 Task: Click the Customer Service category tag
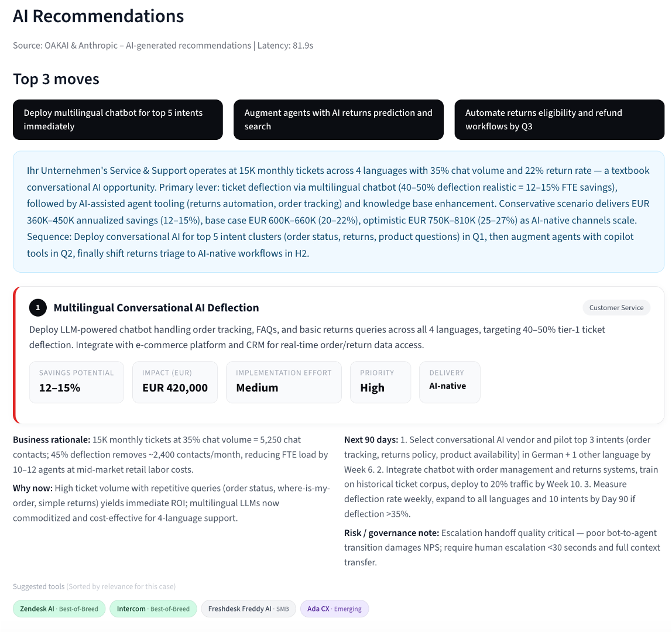coord(616,308)
